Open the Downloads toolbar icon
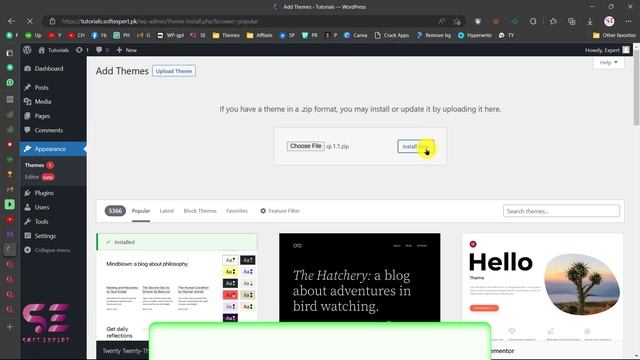Image resolution: width=640 pixels, height=360 pixels. [590, 21]
